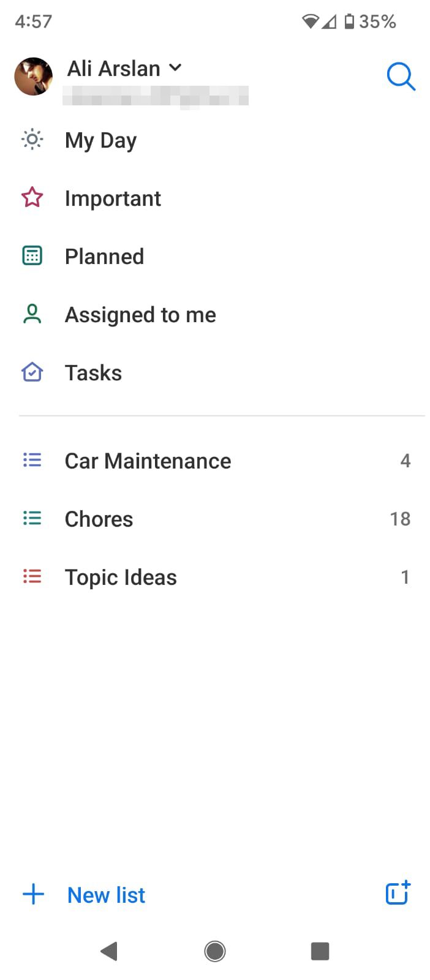
Task: Tap the Tasks house icon
Action: tap(32, 372)
